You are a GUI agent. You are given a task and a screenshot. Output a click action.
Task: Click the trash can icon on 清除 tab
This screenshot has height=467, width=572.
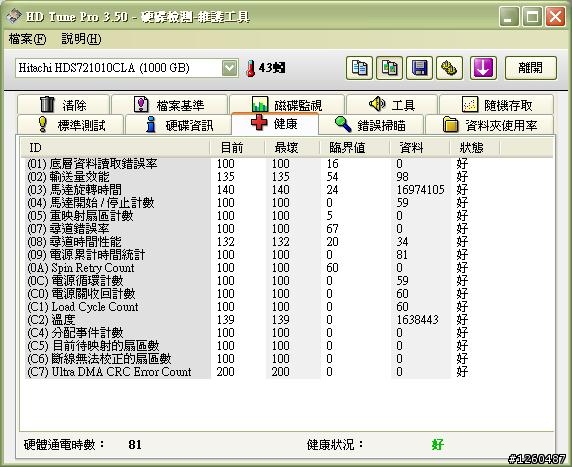pos(47,104)
